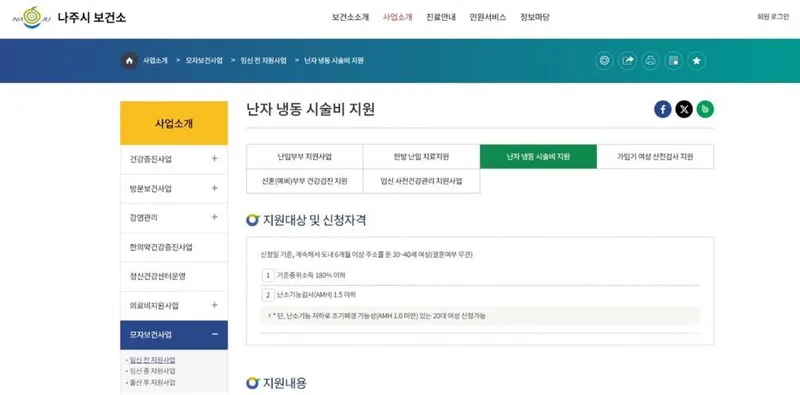This screenshot has width=800, height=395.
Task: Click the print icon in the banner
Action: (651, 61)
